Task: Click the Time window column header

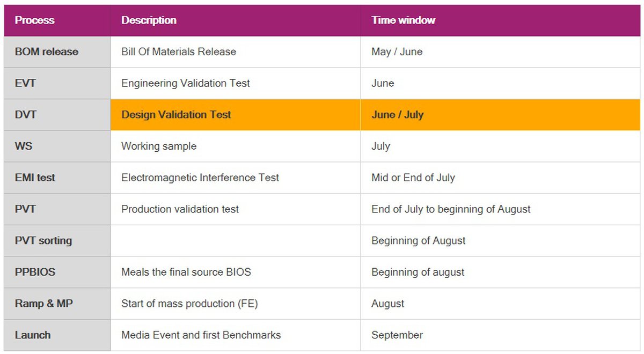Action: click(x=403, y=20)
